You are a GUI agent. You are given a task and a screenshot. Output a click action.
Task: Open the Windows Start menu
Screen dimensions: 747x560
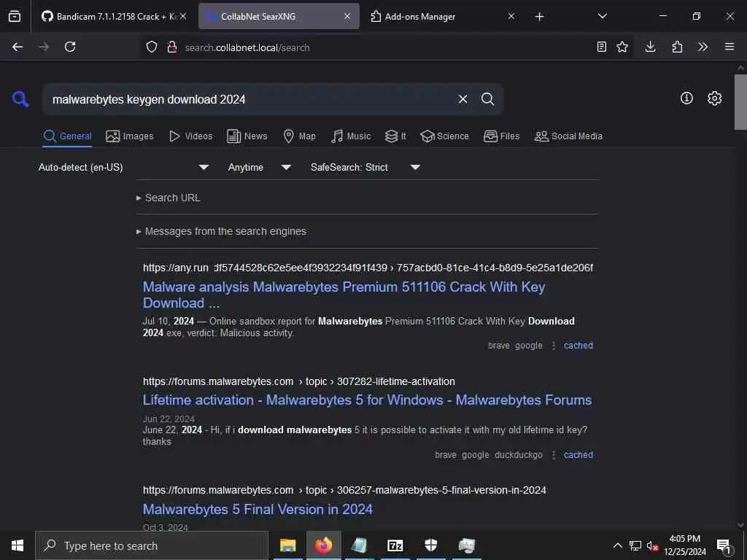coord(18,545)
